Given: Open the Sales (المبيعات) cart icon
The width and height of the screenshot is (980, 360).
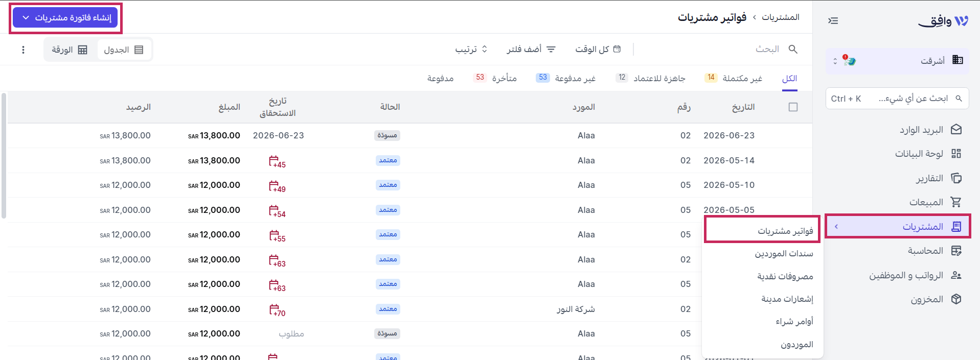Looking at the screenshot, I should [956, 202].
